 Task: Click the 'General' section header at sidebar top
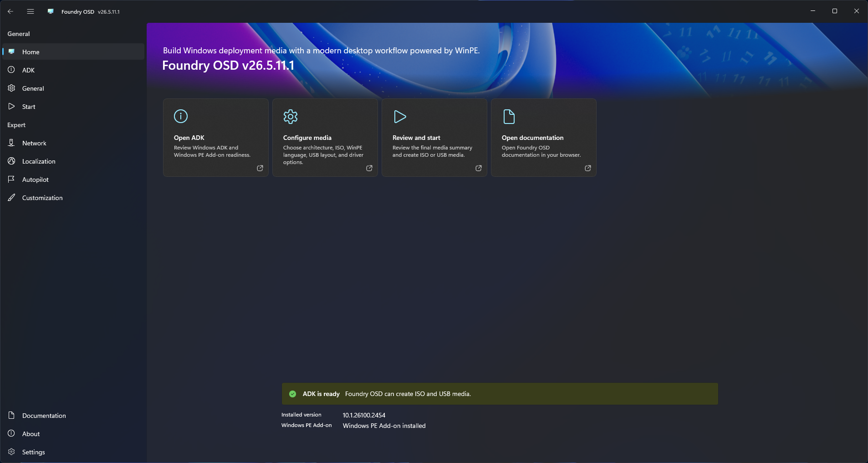click(19, 34)
